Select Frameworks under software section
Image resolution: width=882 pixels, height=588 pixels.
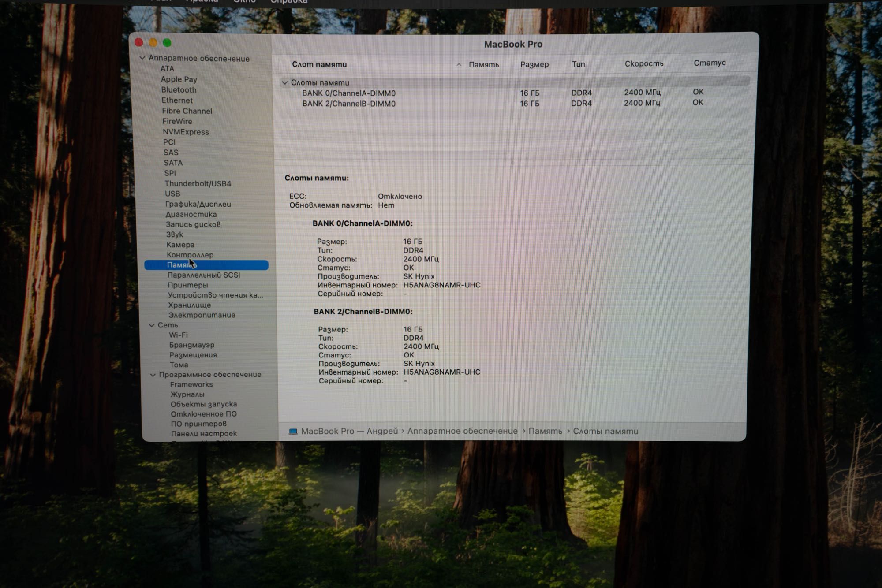point(191,385)
